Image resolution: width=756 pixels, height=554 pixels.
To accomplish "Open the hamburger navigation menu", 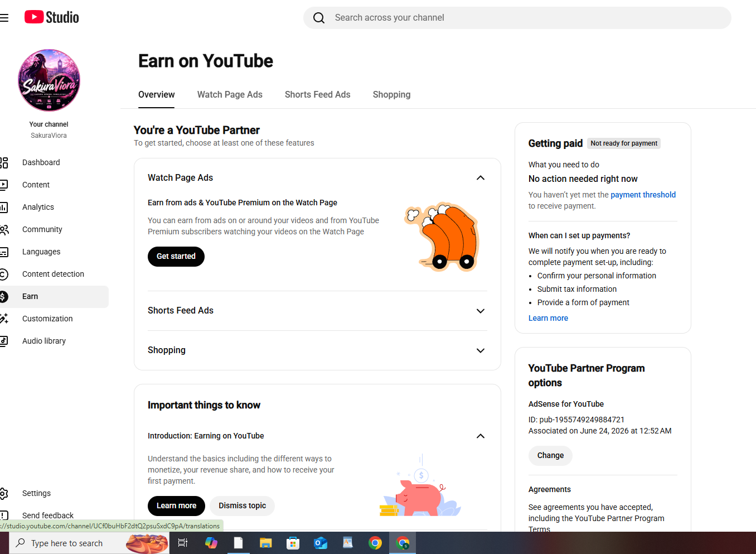I will (4, 18).
